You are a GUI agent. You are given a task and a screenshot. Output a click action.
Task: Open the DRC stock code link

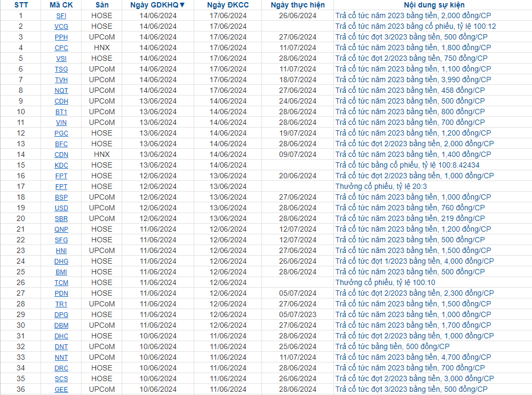tap(61, 368)
